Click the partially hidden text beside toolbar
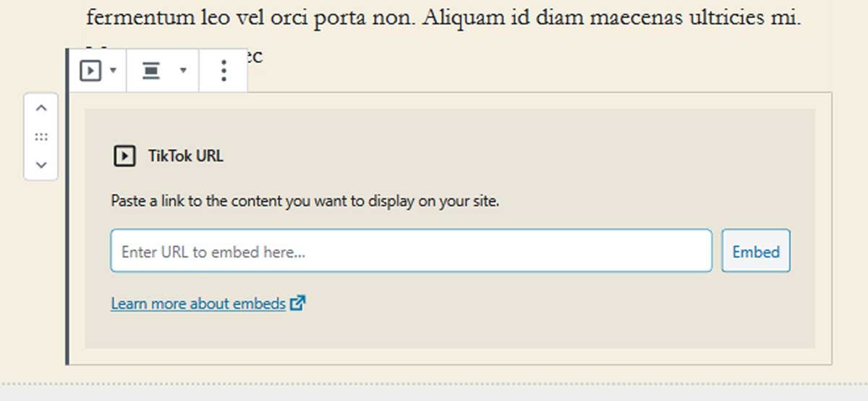This screenshot has height=401, width=868. coord(255,56)
